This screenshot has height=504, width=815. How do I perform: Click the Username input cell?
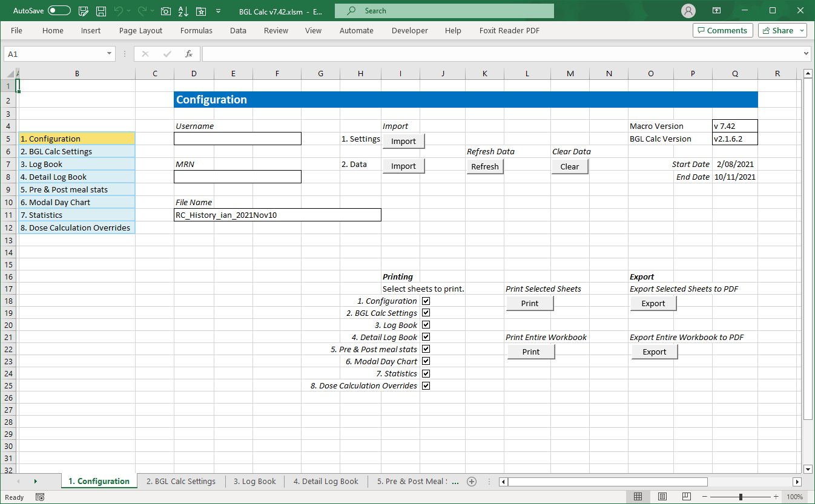(237, 139)
